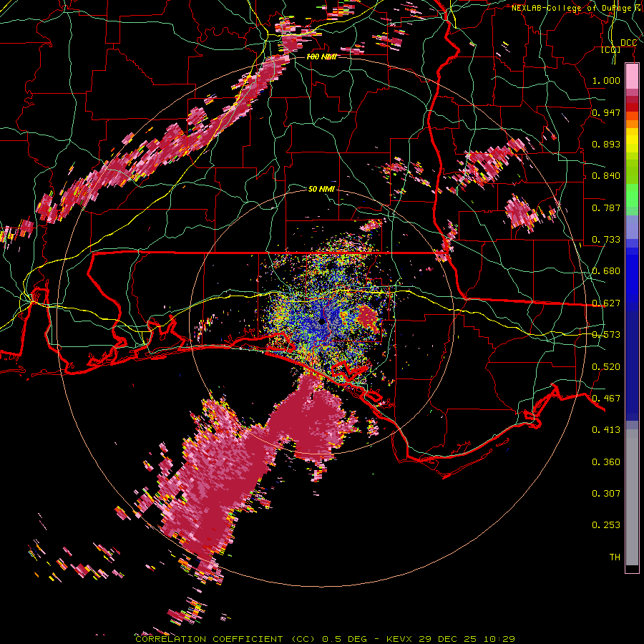Click the 100 NMI range ring label

click(x=321, y=57)
